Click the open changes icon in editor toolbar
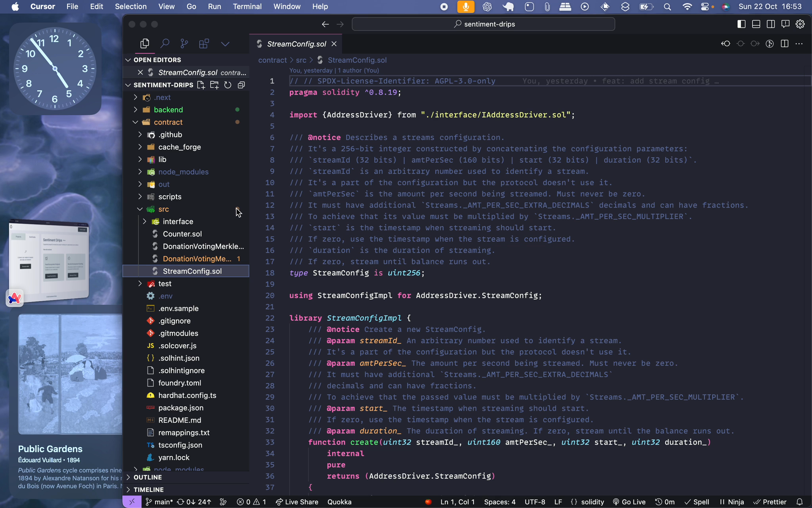Viewport: 812px width, 508px height. tap(726, 44)
